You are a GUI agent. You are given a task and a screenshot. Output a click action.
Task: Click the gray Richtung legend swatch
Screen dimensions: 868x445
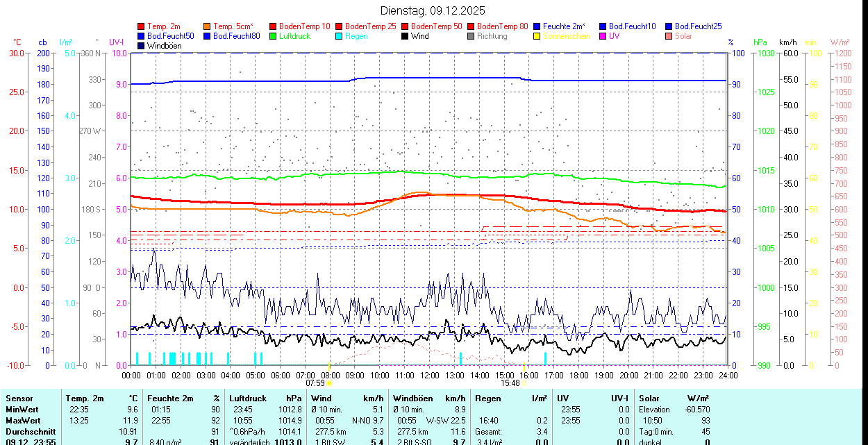(x=471, y=36)
